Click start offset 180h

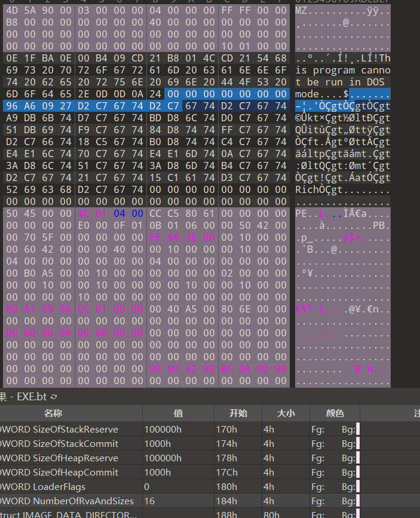[x=226, y=486]
